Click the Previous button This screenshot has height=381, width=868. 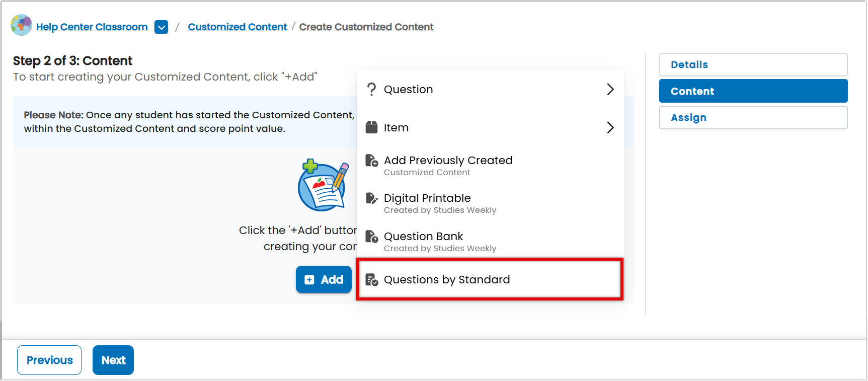(x=49, y=360)
